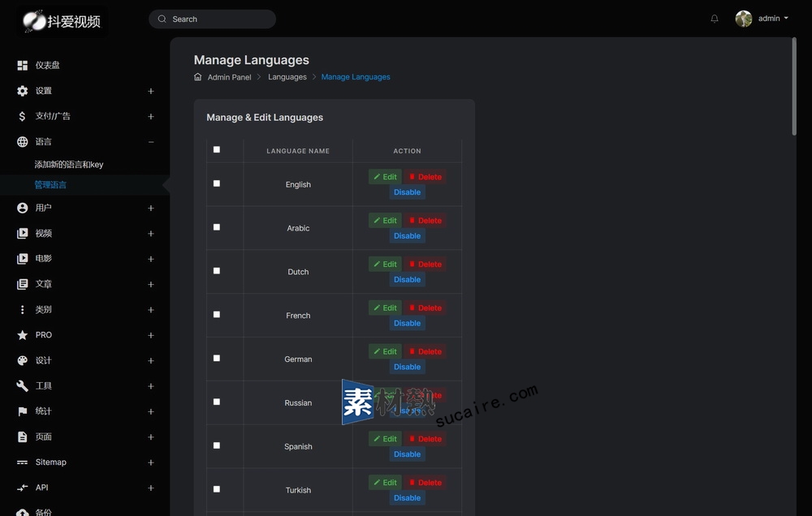Viewport: 812px width, 516px height.
Task: Delete the Turkish language
Action: (x=425, y=483)
